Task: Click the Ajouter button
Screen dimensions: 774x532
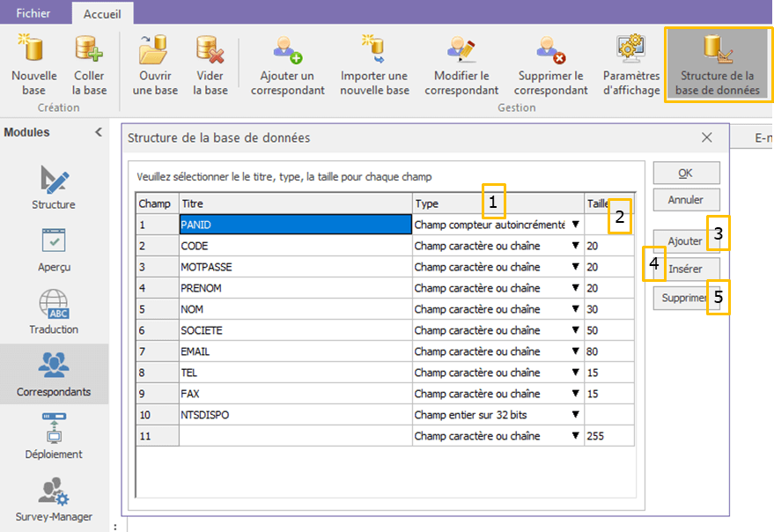Action: click(x=685, y=241)
